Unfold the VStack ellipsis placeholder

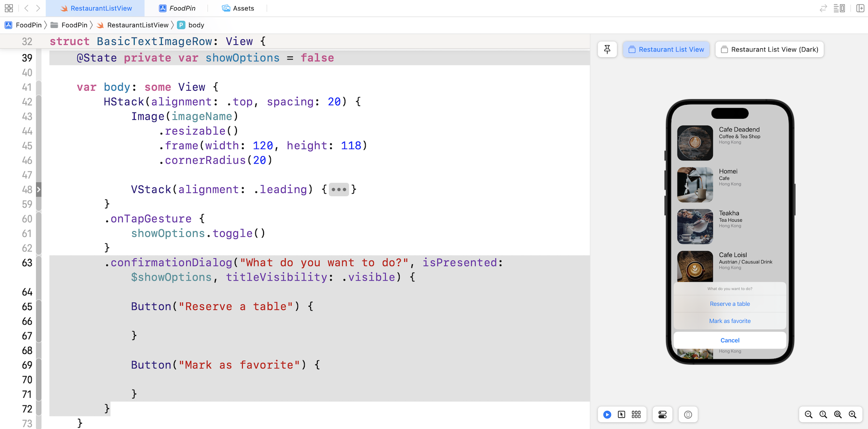click(x=339, y=190)
